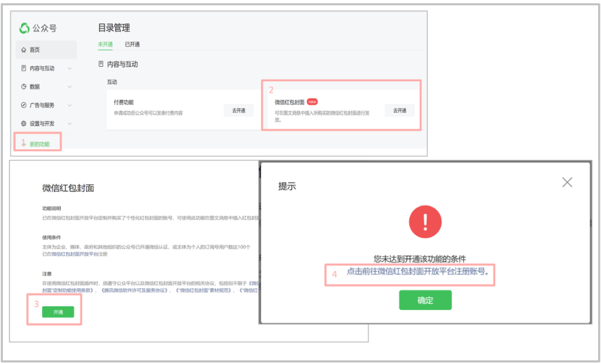
Task: Click 去开通 for 微信红包封面
Action: point(400,110)
